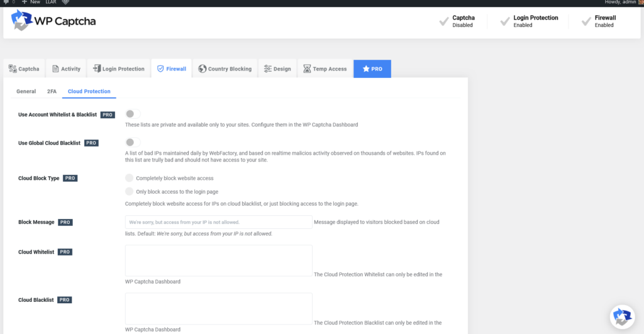Image resolution: width=644 pixels, height=334 pixels.
Task: Click the PRO badge beside Cloud Whitelist
Action: click(65, 252)
